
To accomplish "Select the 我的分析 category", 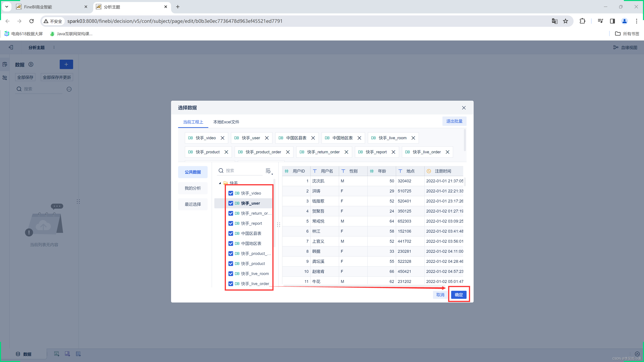I will [193, 188].
